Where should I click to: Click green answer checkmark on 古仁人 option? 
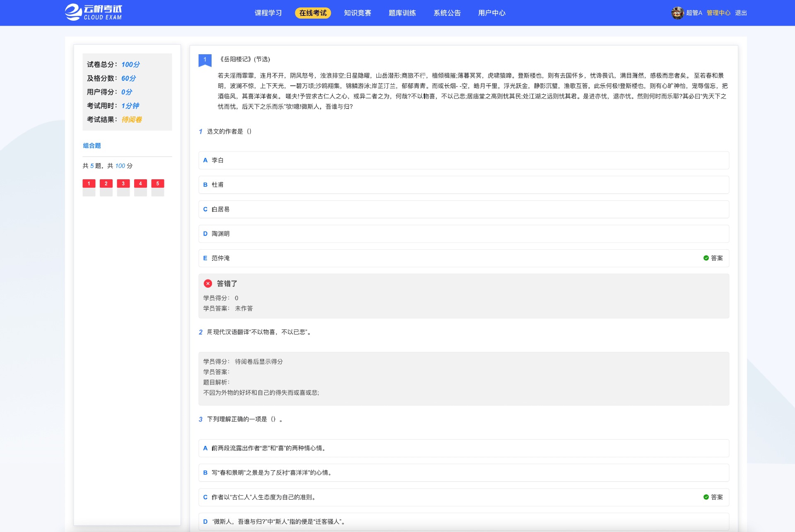[x=706, y=497]
